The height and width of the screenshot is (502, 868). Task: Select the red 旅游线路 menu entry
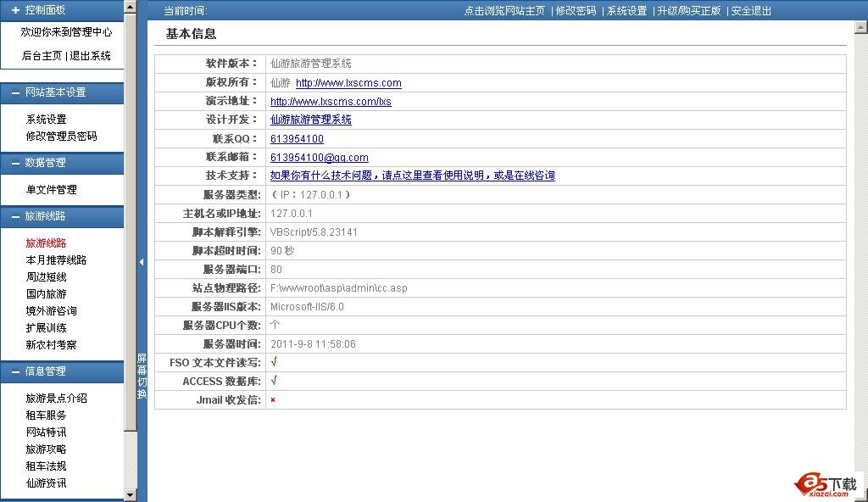(x=46, y=243)
